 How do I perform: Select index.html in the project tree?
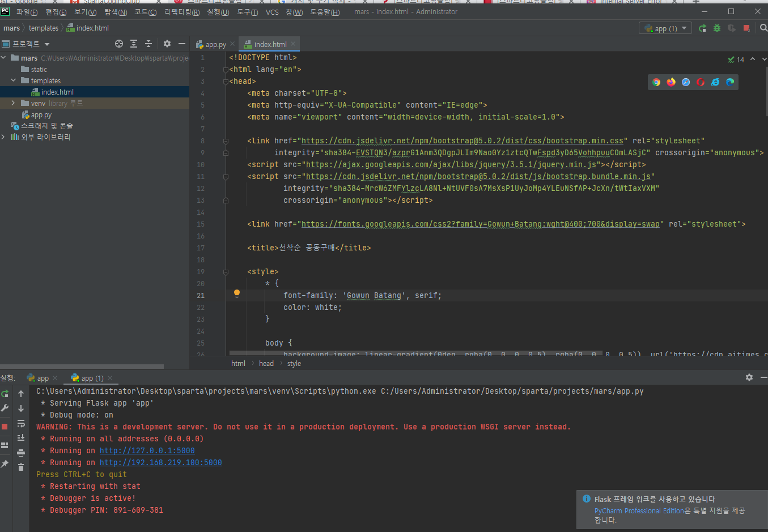(x=57, y=92)
